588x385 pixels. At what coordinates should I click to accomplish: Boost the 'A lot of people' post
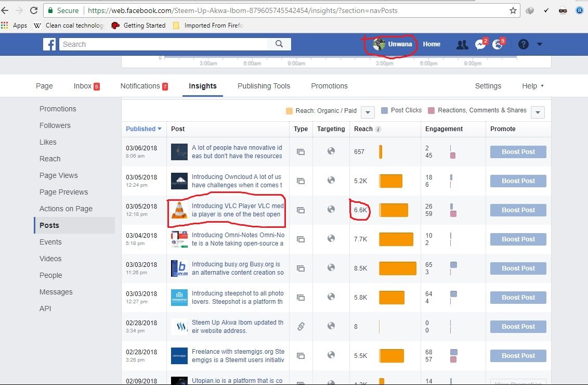(518, 151)
